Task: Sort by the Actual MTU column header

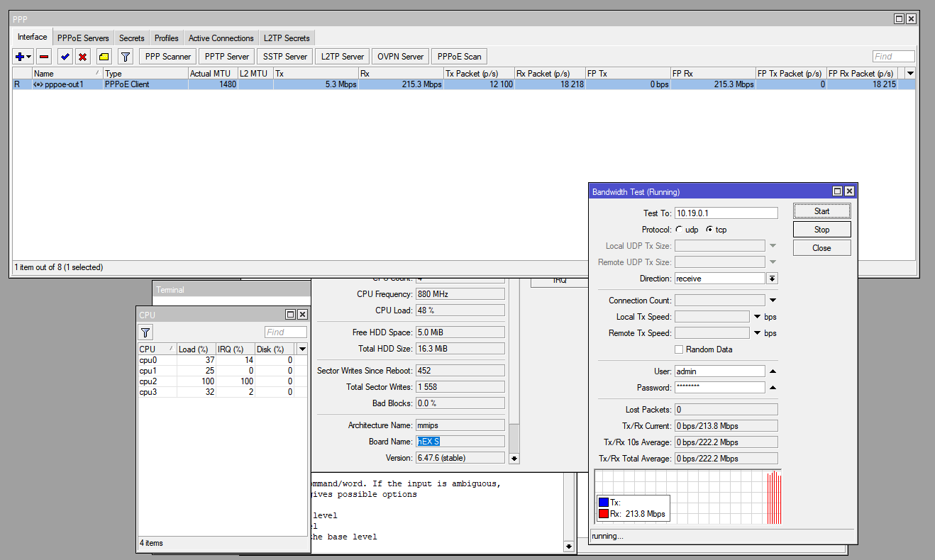Action: [213, 73]
